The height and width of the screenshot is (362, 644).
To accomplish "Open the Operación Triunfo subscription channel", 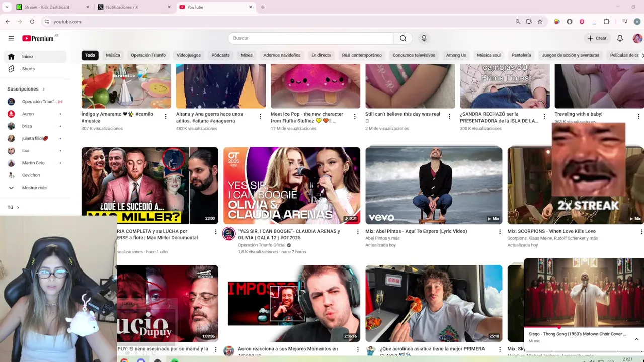I will [35, 102].
